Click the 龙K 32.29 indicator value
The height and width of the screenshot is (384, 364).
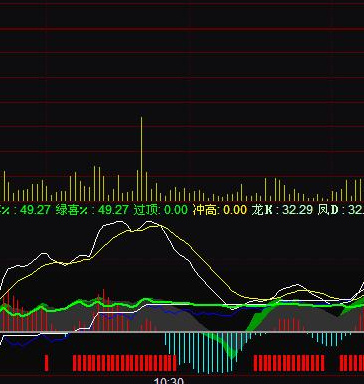[282, 210]
